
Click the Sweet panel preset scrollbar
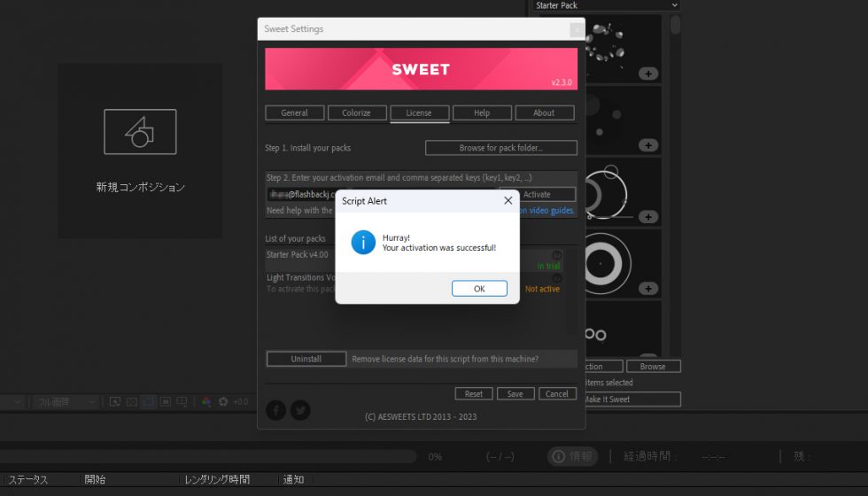point(675,25)
